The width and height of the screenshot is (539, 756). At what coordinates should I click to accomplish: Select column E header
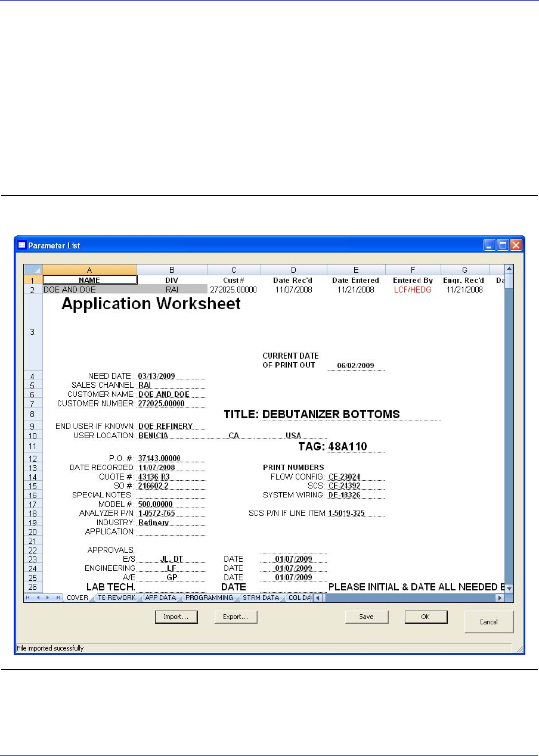point(356,270)
